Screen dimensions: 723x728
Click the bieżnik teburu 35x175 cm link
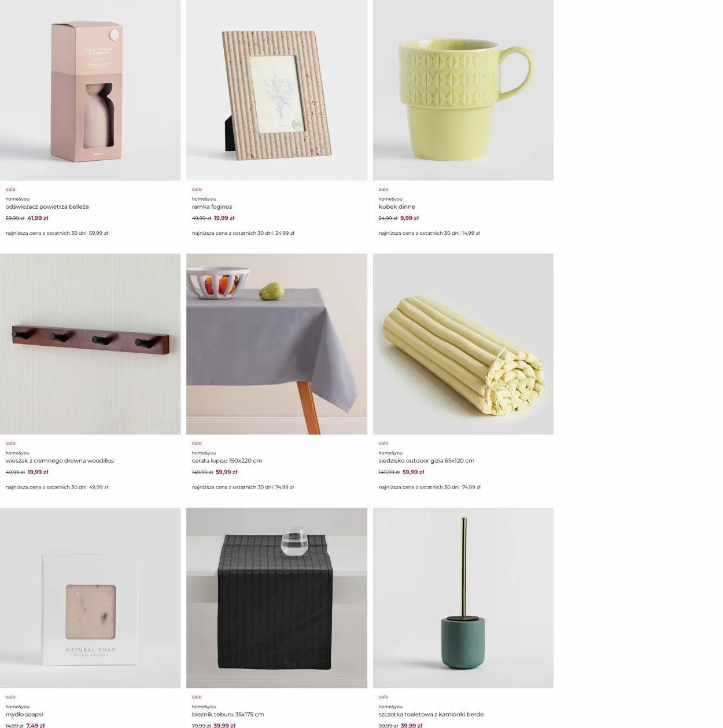point(228,715)
